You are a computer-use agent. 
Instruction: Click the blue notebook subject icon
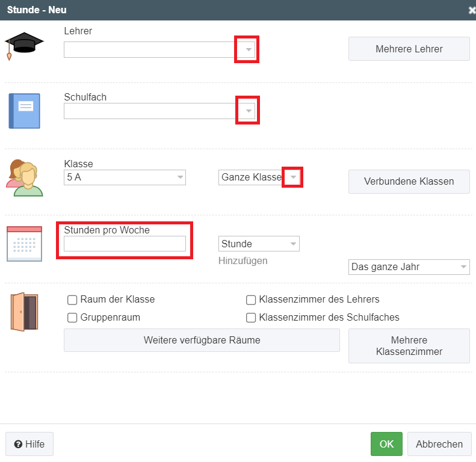24,111
